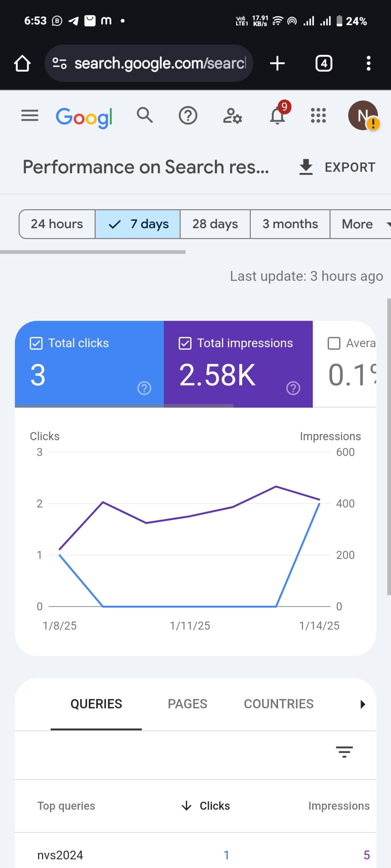Screen dimensions: 391x868
Task: Open the Search Console search icon
Action: point(145,115)
